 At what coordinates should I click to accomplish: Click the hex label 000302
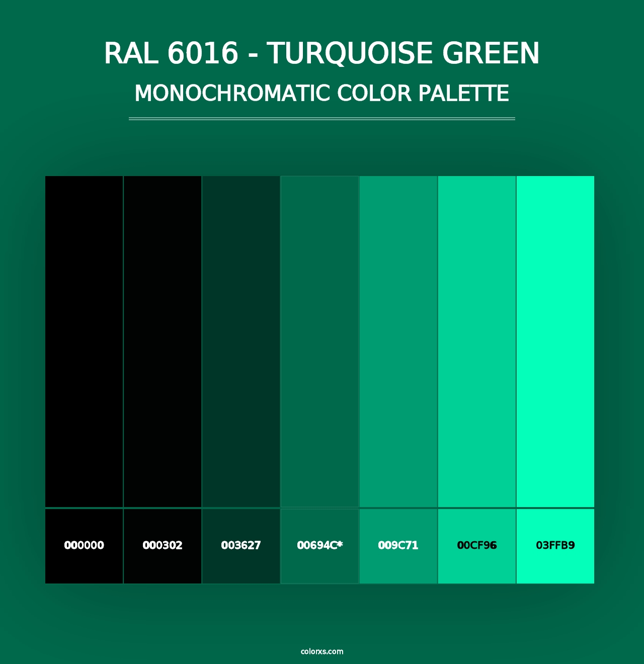click(163, 545)
